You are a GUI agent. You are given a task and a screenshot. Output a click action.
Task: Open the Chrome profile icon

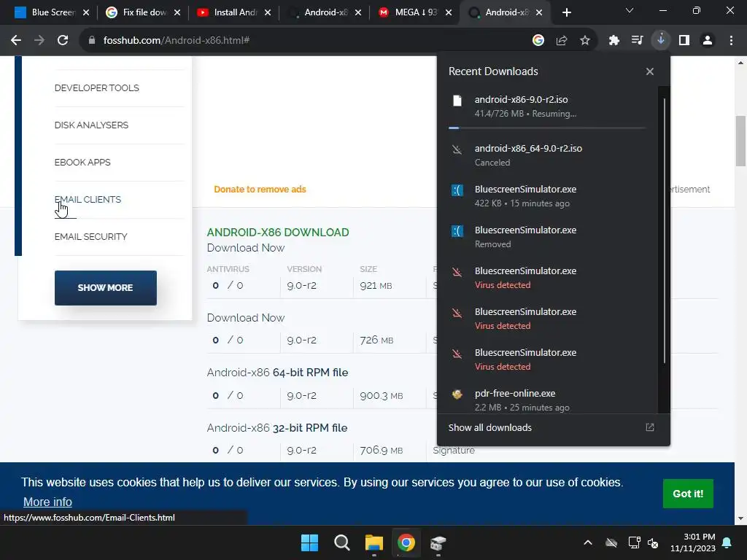(708, 41)
